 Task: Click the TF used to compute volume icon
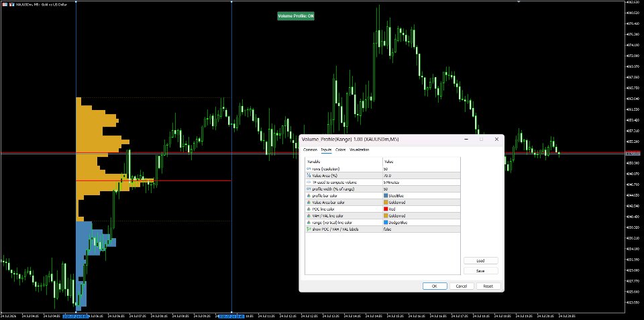click(309, 182)
